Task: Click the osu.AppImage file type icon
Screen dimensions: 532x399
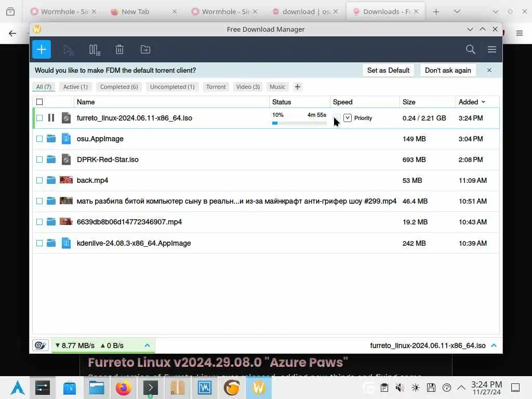Action: click(66, 138)
